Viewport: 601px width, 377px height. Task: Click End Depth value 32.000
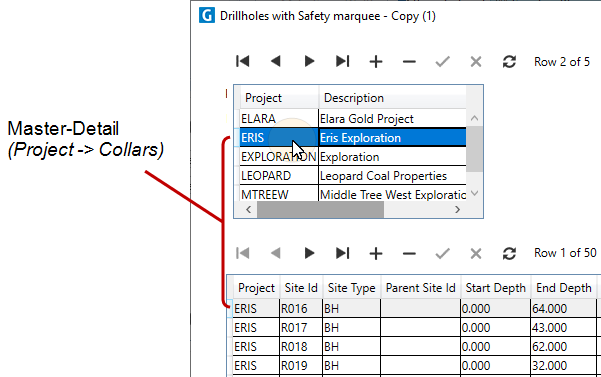(563, 366)
